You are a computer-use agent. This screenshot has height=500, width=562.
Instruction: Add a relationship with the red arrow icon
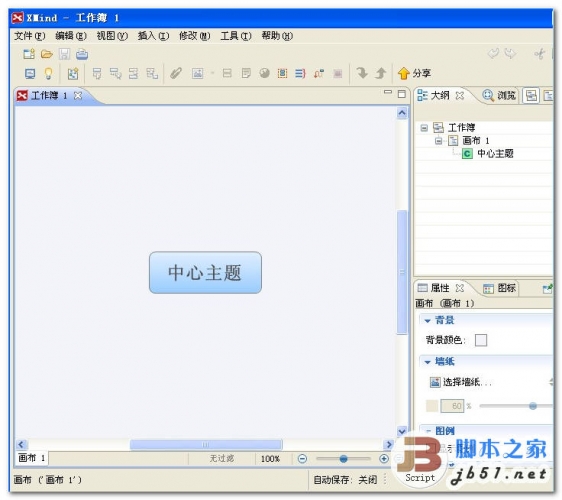[319, 73]
